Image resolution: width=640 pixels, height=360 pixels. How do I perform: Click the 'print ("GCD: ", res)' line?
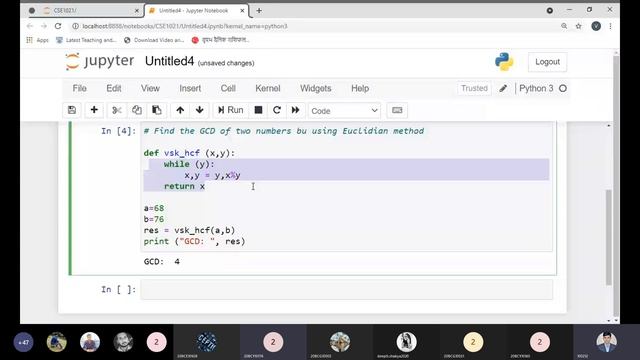tap(194, 241)
